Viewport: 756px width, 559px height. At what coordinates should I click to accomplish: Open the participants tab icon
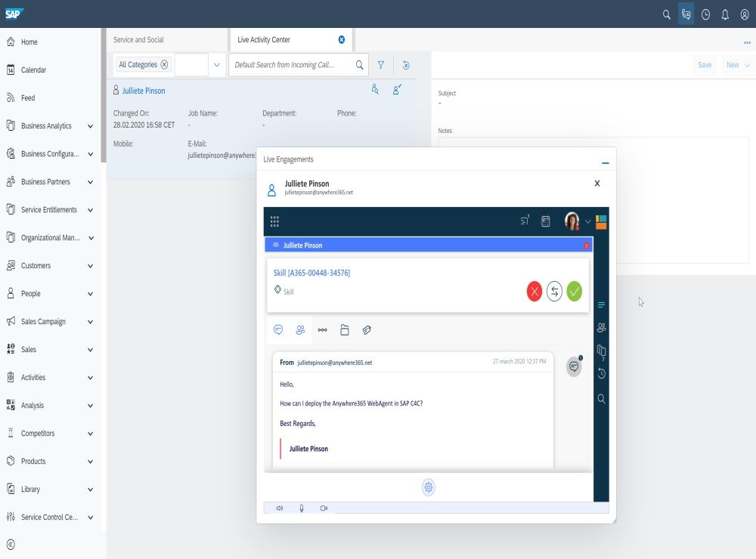pos(300,329)
